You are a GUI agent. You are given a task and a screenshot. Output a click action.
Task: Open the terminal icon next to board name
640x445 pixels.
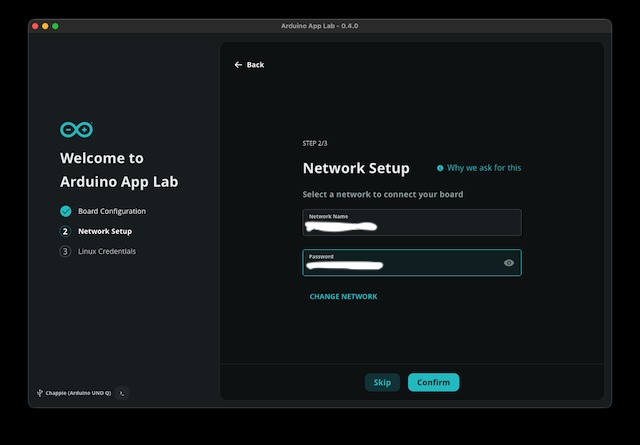(x=122, y=393)
